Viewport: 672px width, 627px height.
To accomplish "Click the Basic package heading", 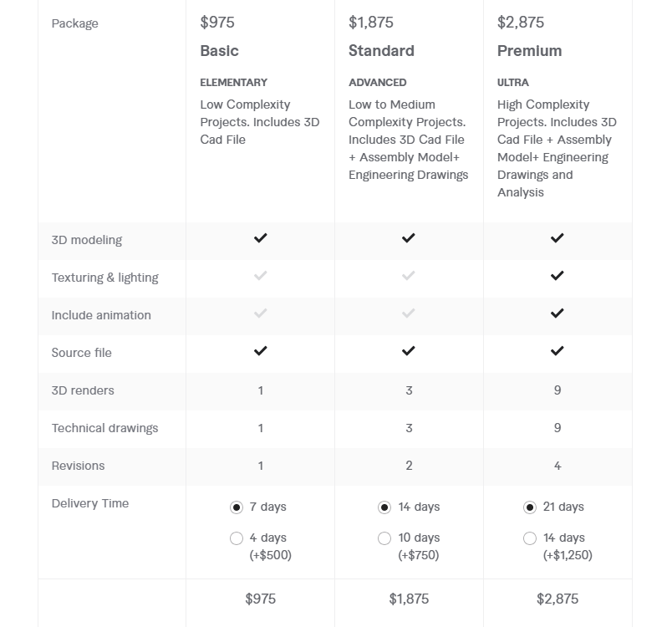I will click(219, 51).
